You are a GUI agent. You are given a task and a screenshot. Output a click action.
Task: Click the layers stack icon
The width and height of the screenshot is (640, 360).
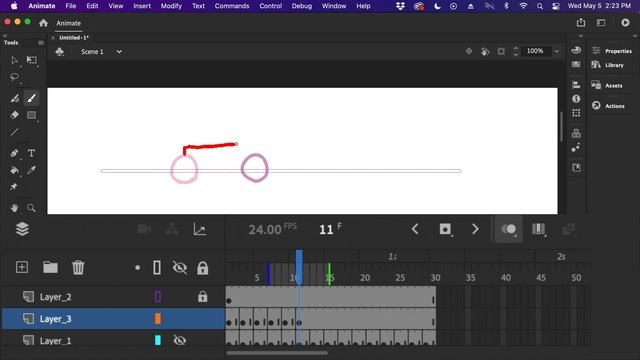[22, 229]
